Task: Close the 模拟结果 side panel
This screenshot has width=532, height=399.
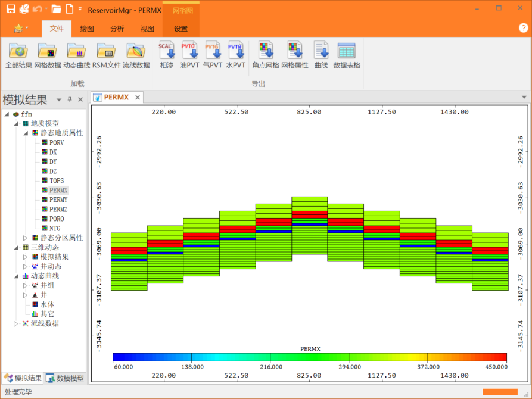Action: coord(80,99)
